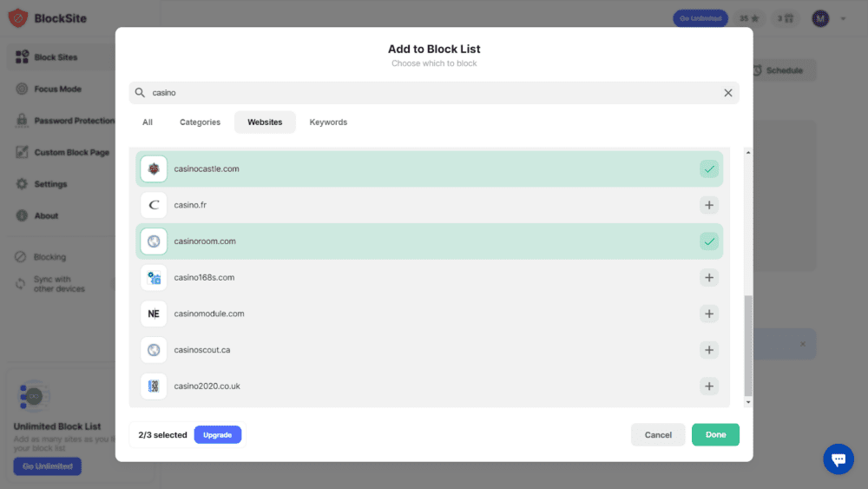Add casinomodule.com with the plus button
Screen dimensions: 868x489
pos(709,314)
